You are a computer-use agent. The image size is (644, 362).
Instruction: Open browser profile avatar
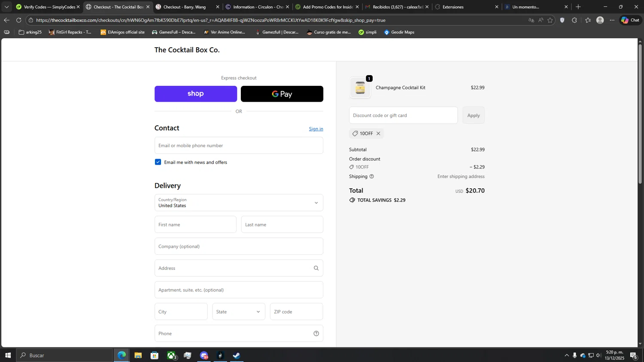click(600, 20)
